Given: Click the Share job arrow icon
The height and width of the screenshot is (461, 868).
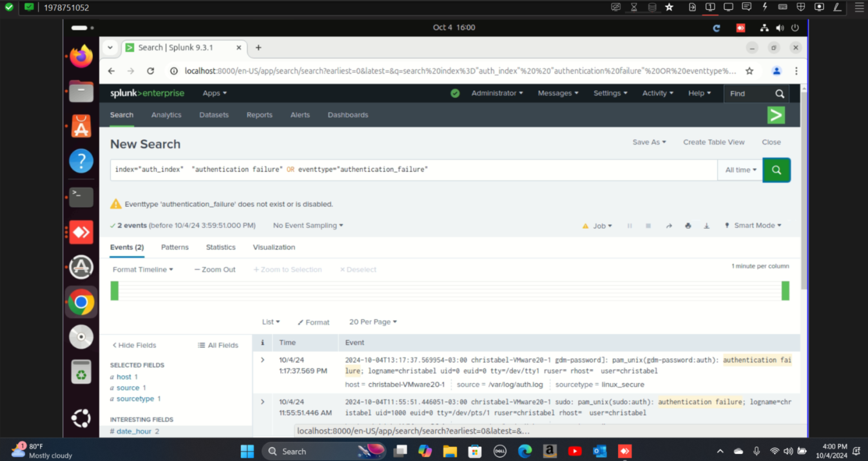Looking at the screenshot, I should pos(669,226).
